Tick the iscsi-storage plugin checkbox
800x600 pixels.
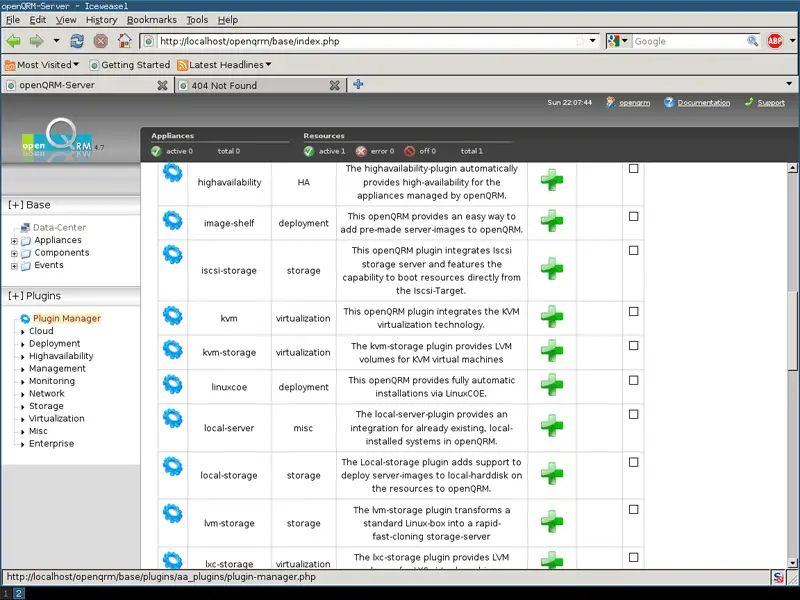634,251
